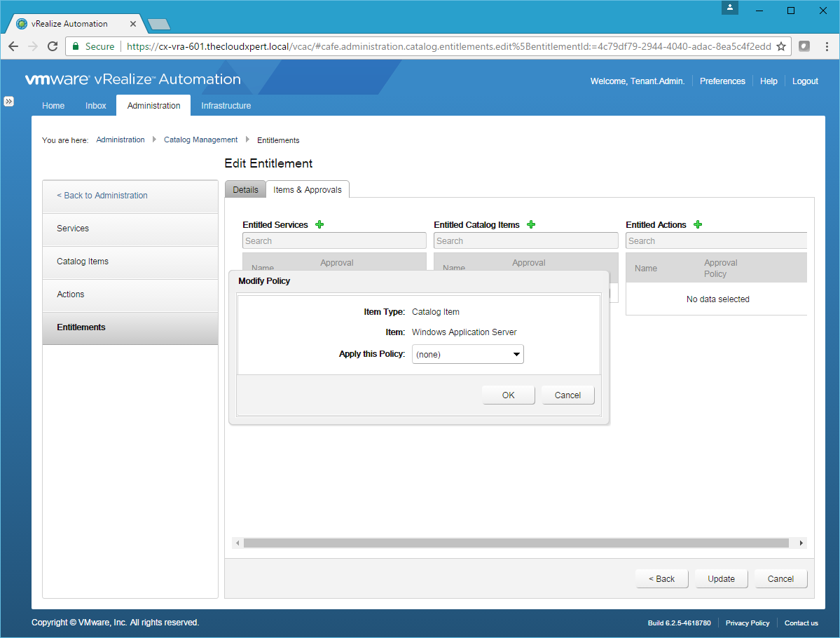Screen dimensions: 840x638
Task: Open the Infrastructure tab
Action: point(226,106)
